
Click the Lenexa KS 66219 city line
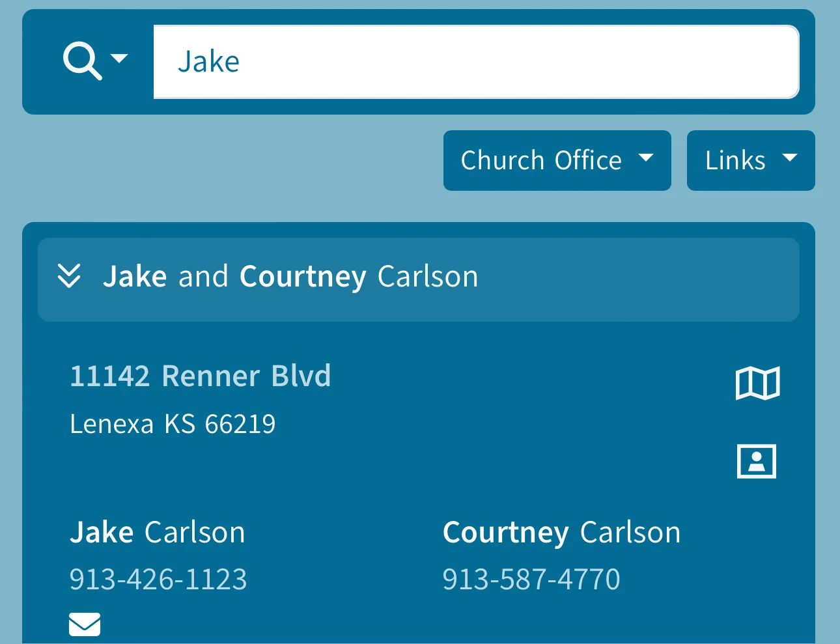[x=173, y=425]
